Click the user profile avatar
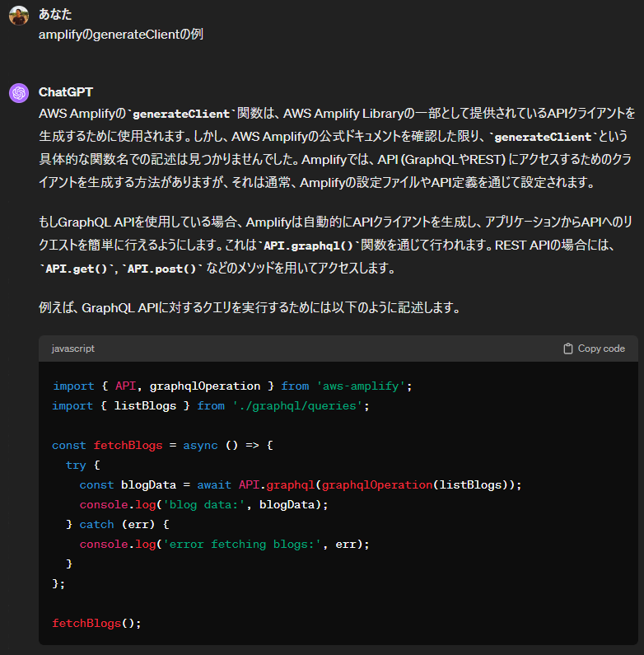Image resolution: width=644 pixels, height=655 pixels. point(19,16)
